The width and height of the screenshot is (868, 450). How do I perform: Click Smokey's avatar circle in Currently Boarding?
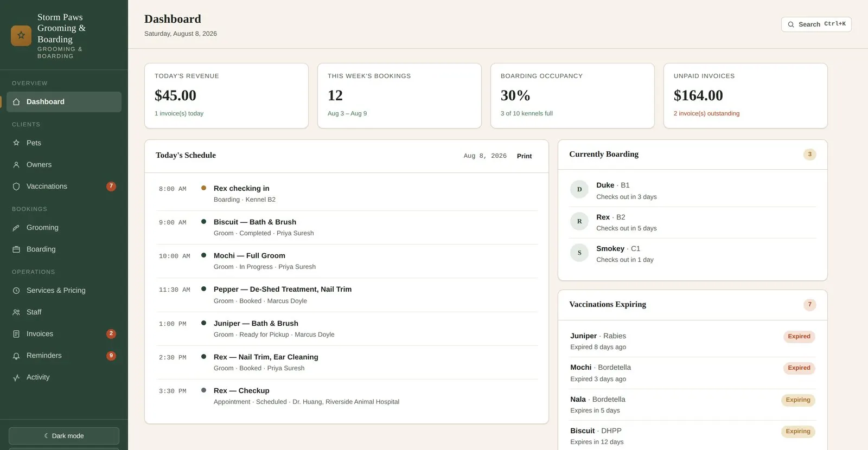pyautogui.click(x=579, y=253)
